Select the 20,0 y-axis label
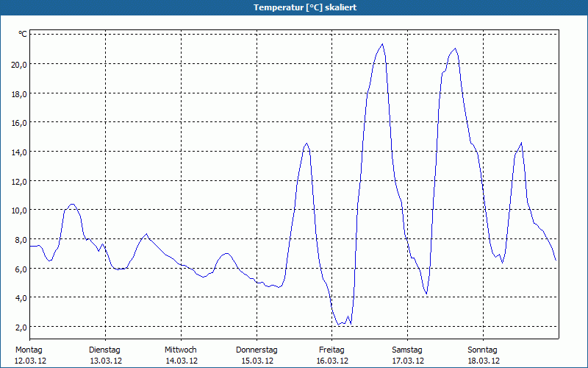 [x=19, y=65]
